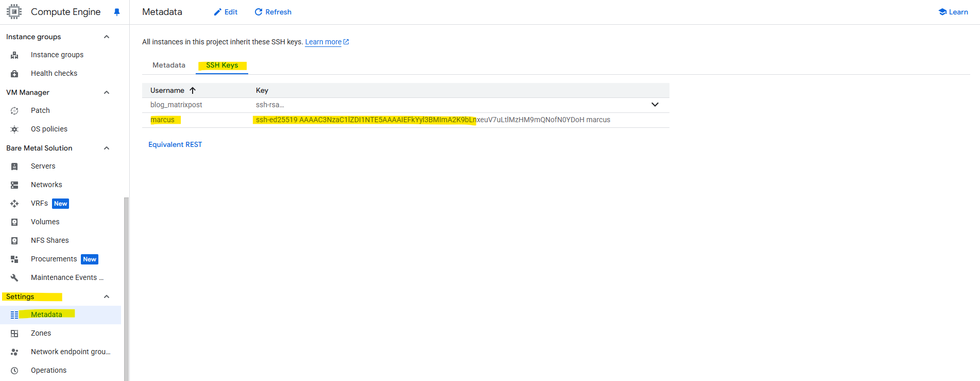Screen dimensions: 980x381
Task: Open NFS Shares page
Action: point(49,240)
